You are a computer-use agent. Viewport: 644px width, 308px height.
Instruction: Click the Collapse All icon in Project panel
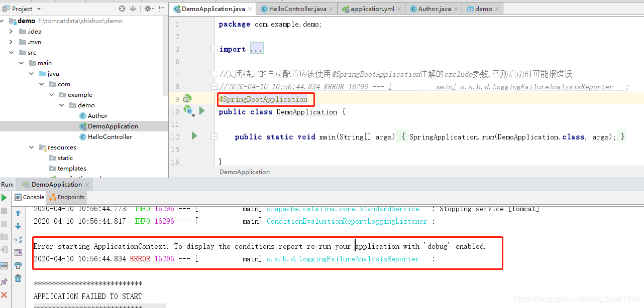133,9
